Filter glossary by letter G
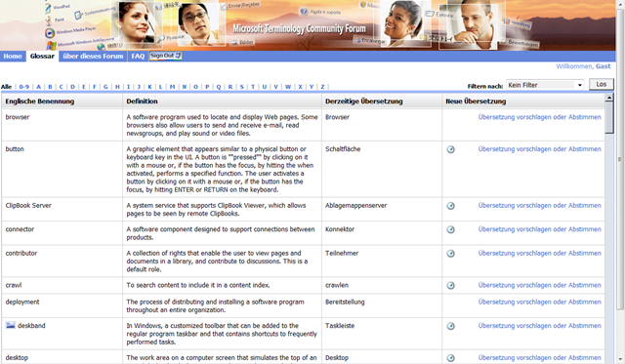 point(105,87)
